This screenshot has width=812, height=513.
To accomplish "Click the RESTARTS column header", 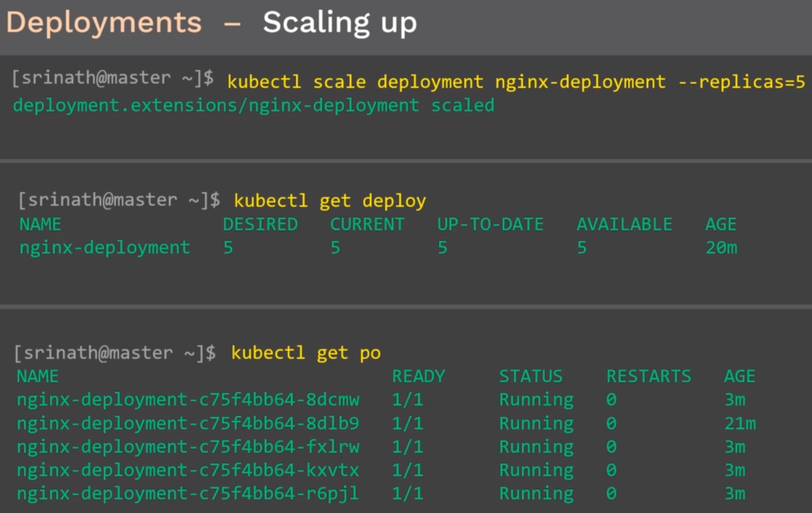I will pyautogui.click(x=649, y=376).
